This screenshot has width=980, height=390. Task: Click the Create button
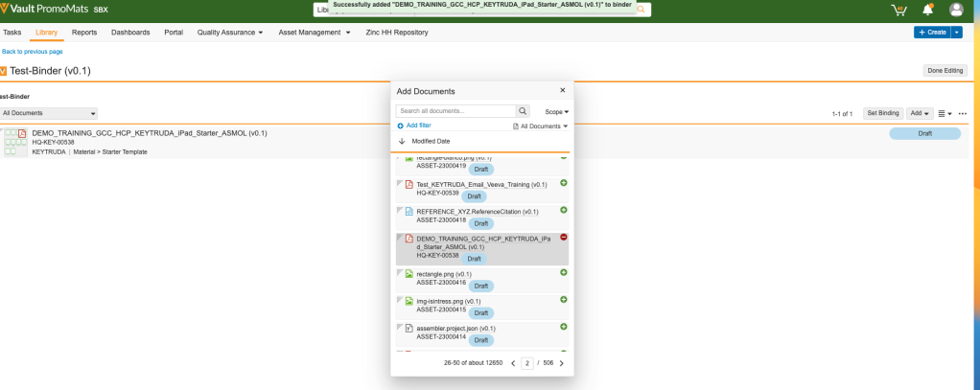click(x=932, y=32)
